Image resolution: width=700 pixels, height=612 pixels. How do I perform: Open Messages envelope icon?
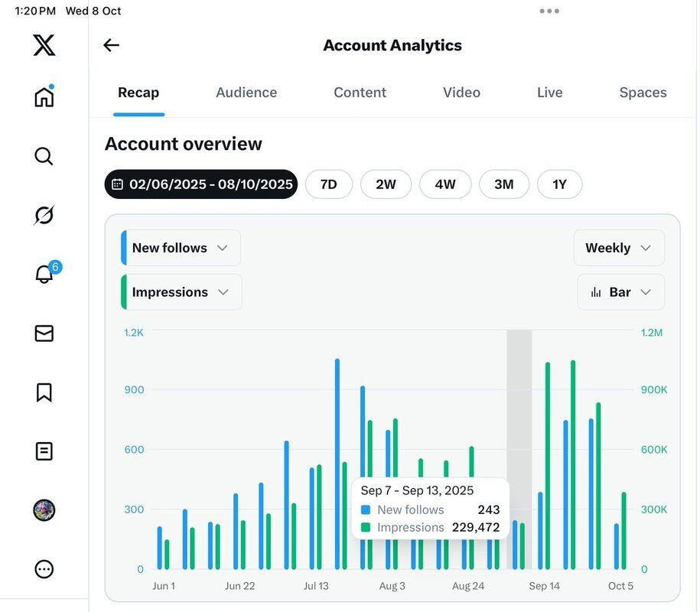pos(44,334)
